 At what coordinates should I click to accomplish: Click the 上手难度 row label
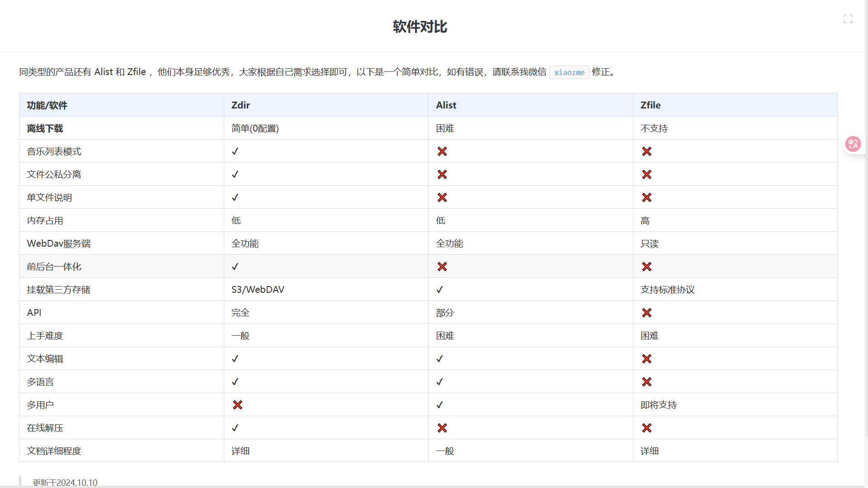point(45,336)
